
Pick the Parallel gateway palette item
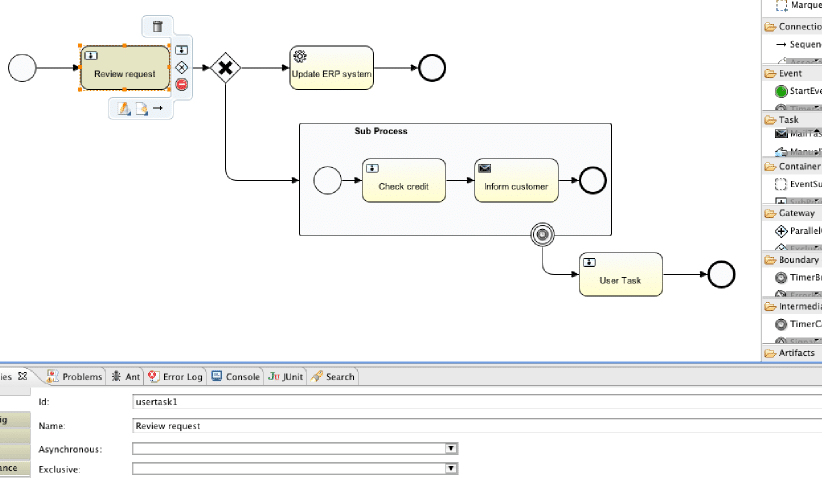pyautogui.click(x=798, y=231)
